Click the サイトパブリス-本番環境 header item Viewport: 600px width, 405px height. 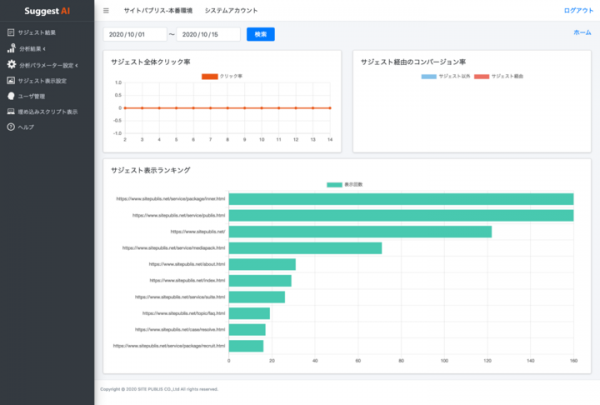click(x=158, y=11)
